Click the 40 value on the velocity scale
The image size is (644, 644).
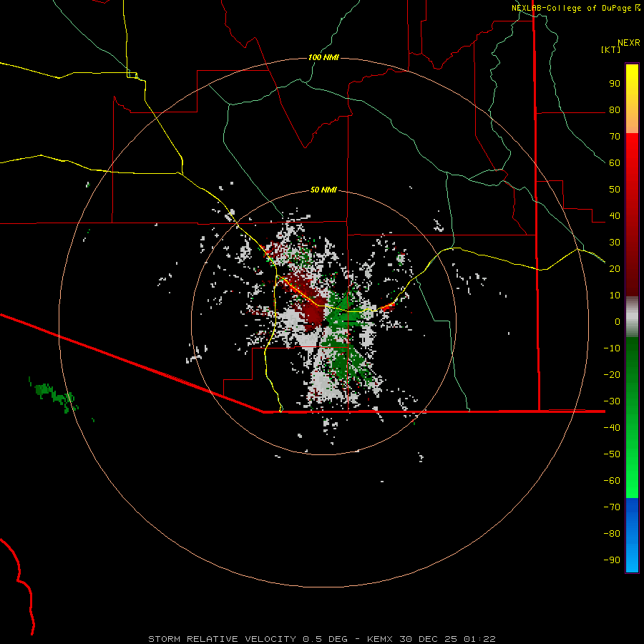(x=615, y=215)
